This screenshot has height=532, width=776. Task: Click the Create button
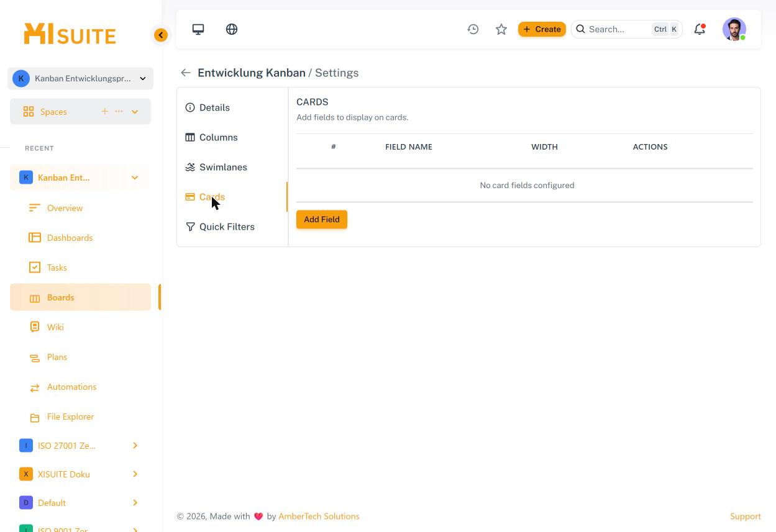(542, 29)
